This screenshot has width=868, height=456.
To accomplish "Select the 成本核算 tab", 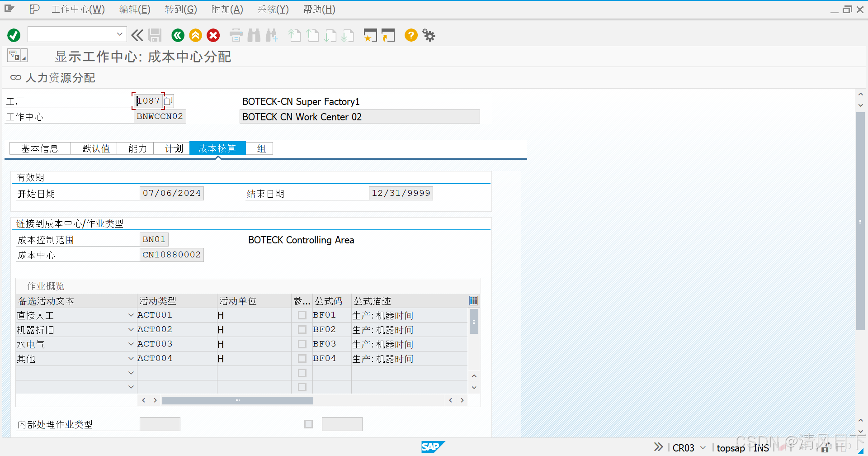I will [x=217, y=148].
